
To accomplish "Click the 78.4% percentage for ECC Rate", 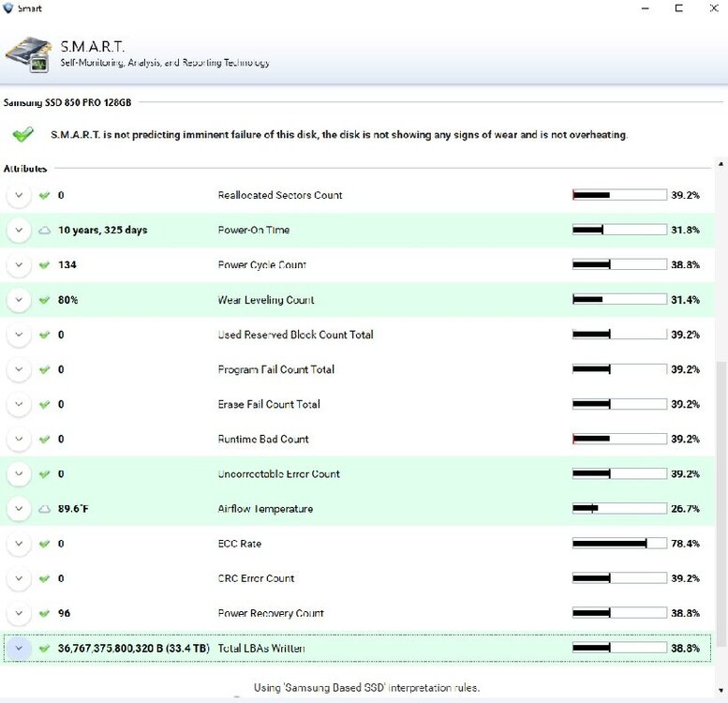I will pyautogui.click(x=685, y=544).
